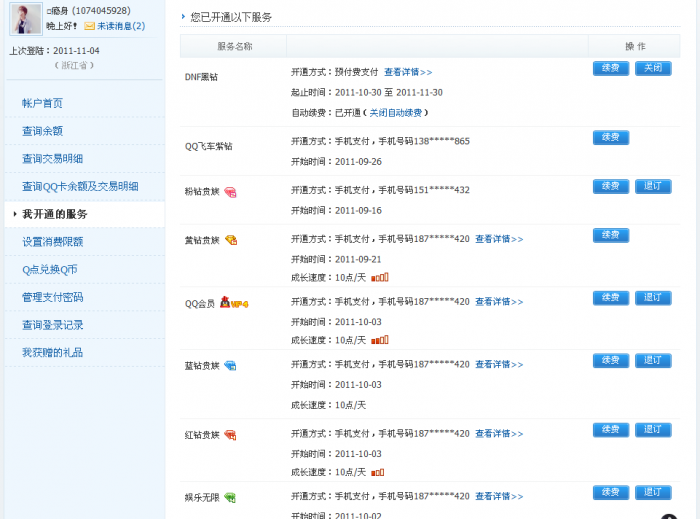
Task: Open 查询QQ卡余额及交易明细
Action: point(80,187)
